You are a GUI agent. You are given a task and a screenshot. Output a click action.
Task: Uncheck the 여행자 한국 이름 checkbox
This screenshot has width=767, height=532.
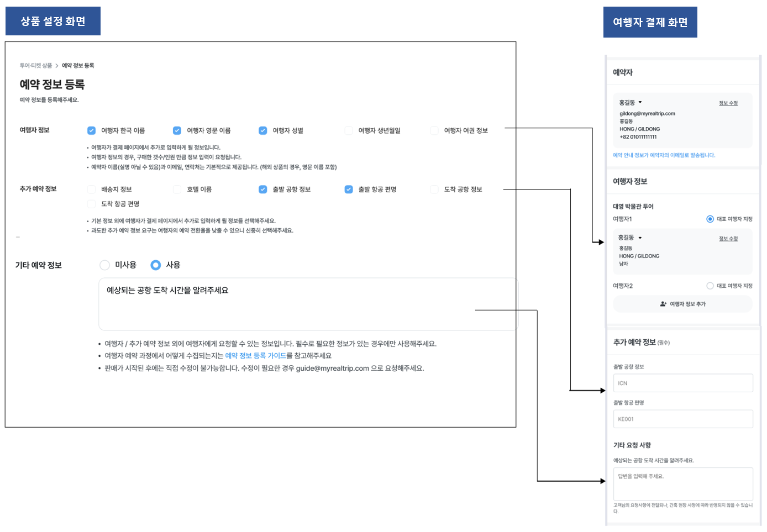pyautogui.click(x=92, y=131)
